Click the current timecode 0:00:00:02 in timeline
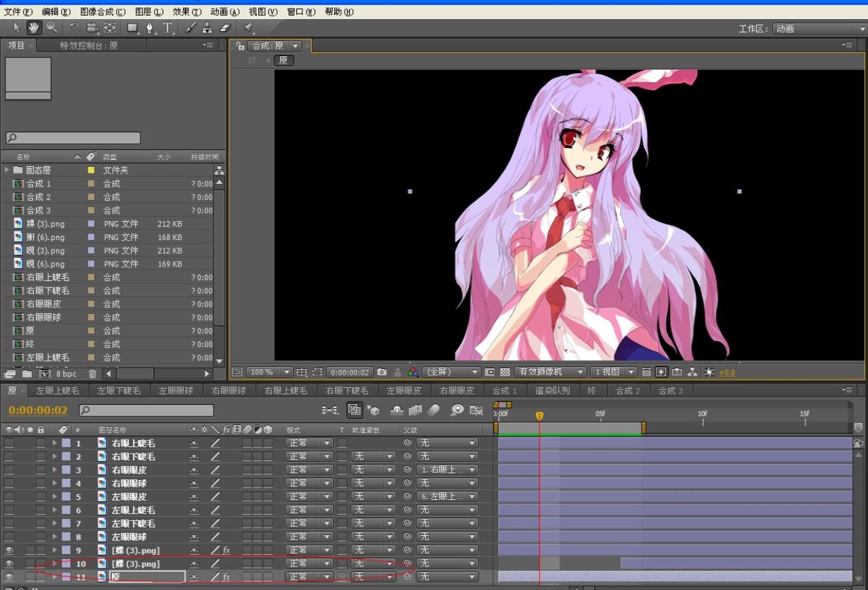Image resolution: width=868 pixels, height=590 pixels. click(x=39, y=410)
